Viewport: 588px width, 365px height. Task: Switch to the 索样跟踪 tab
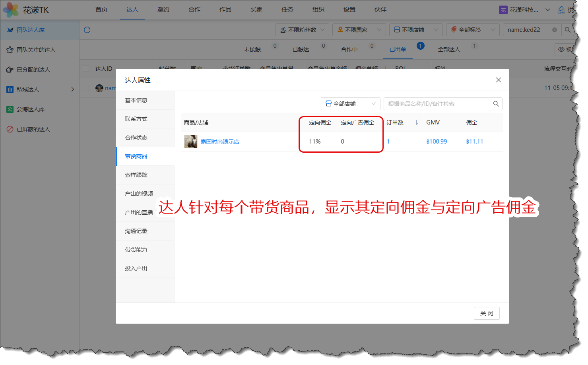136,175
